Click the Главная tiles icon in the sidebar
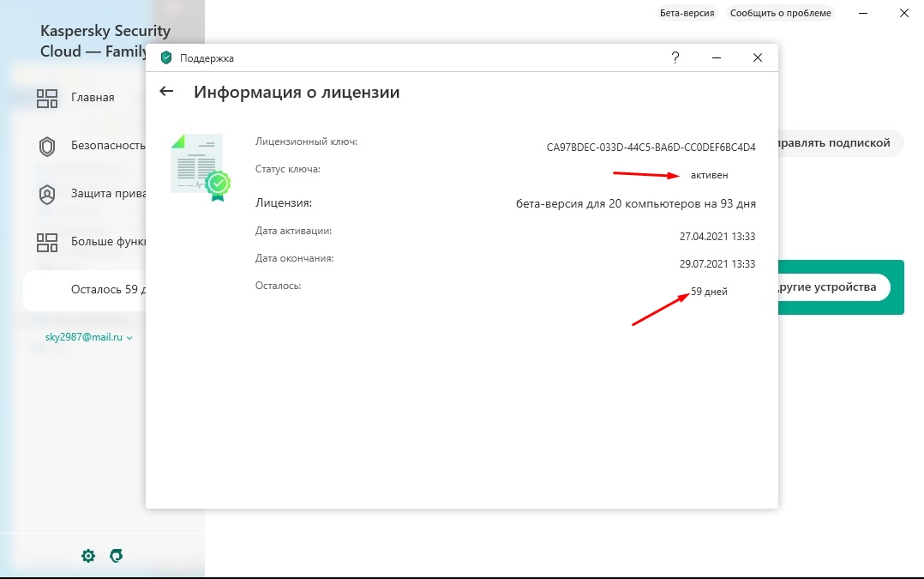The image size is (924, 579). pyautogui.click(x=47, y=98)
